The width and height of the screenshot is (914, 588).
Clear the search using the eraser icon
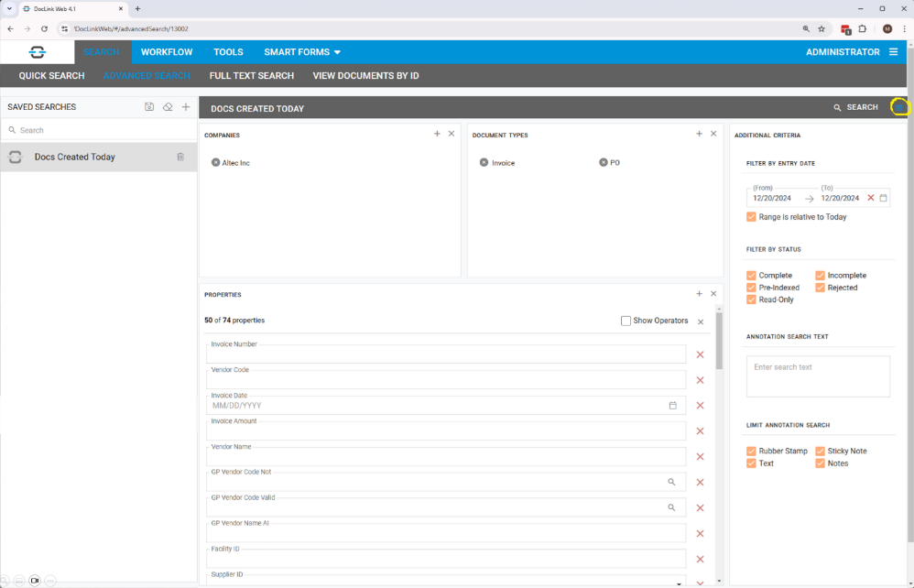[168, 106]
